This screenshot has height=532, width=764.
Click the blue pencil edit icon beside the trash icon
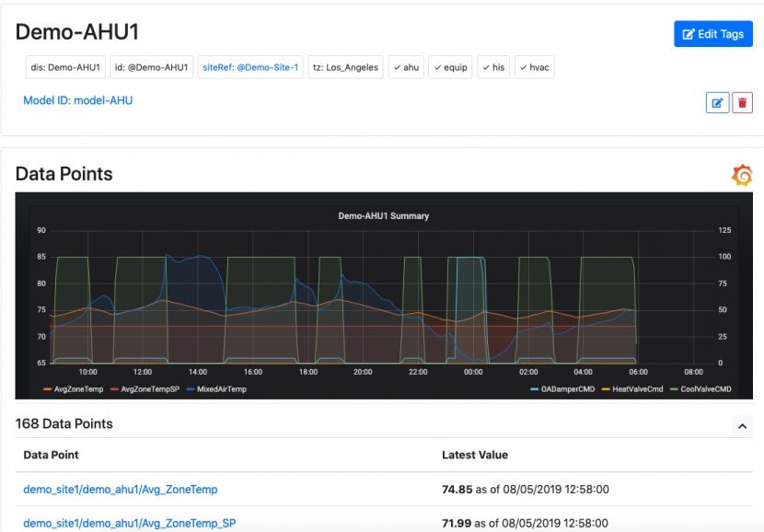pos(717,102)
